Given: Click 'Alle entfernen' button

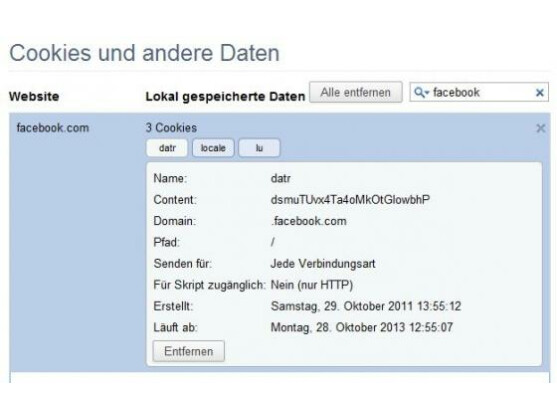Looking at the screenshot, I should (356, 92).
